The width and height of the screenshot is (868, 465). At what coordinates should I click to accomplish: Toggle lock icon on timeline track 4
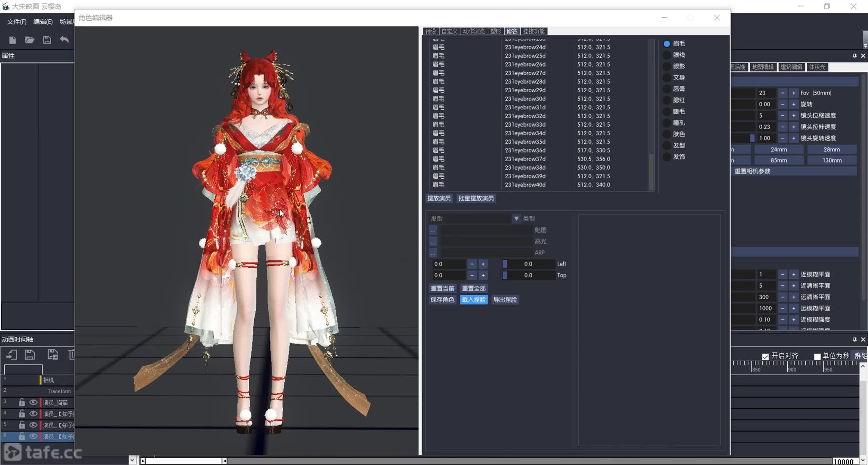tap(22, 413)
